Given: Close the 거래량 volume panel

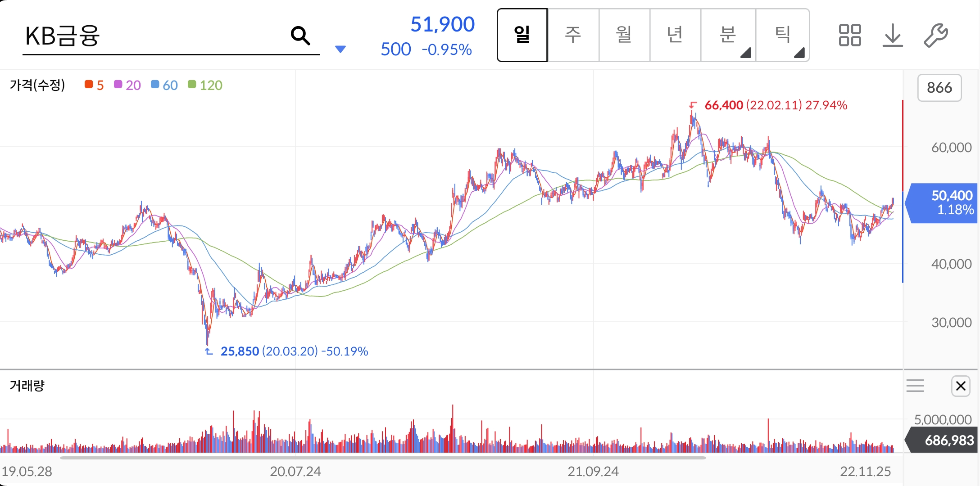Looking at the screenshot, I should 961,386.
